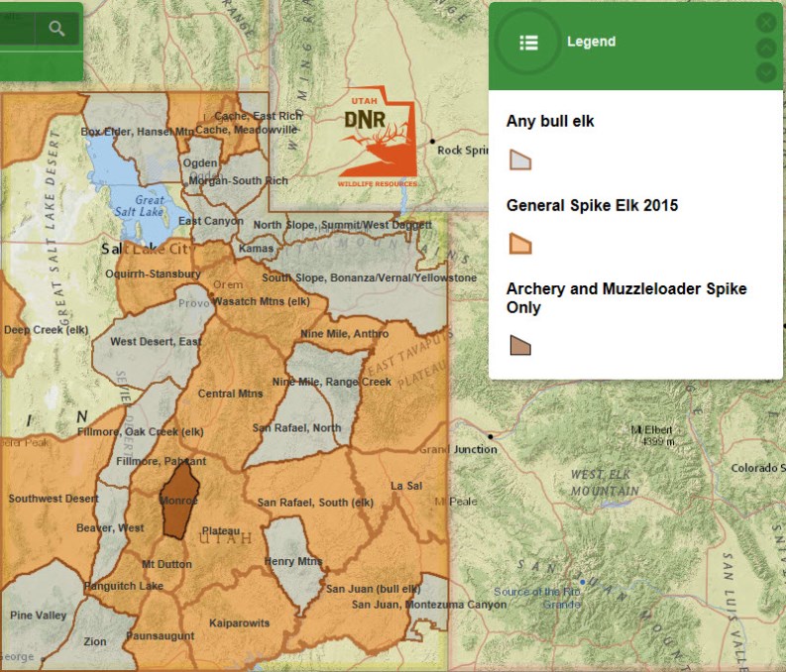Close the Legend panel
Screen dimensions: 786x672
766,23
